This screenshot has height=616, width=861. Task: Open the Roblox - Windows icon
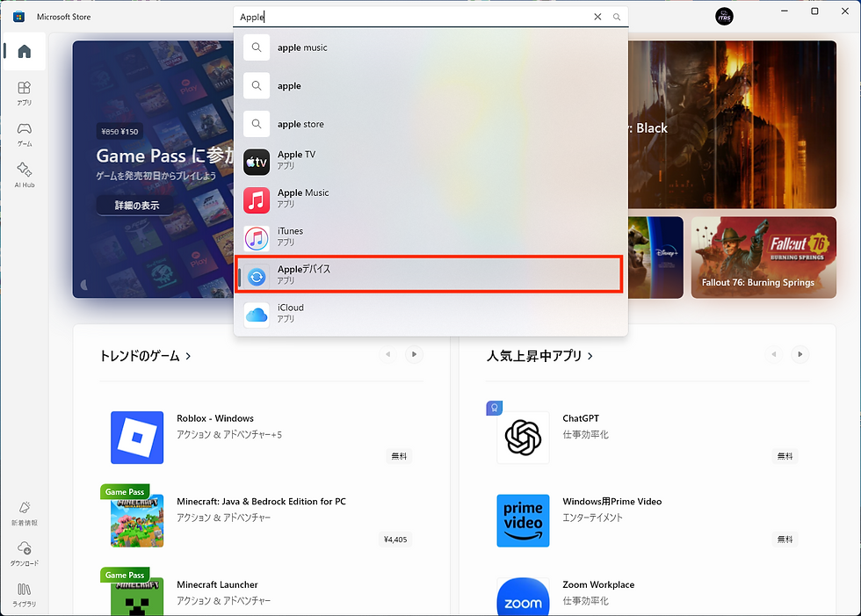pos(137,438)
